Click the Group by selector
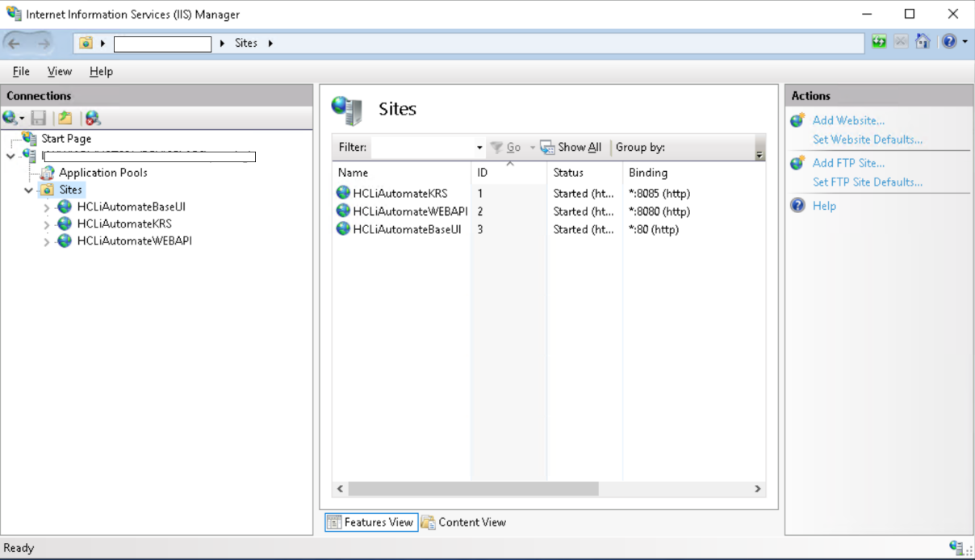The width and height of the screenshot is (975, 560). (641, 147)
